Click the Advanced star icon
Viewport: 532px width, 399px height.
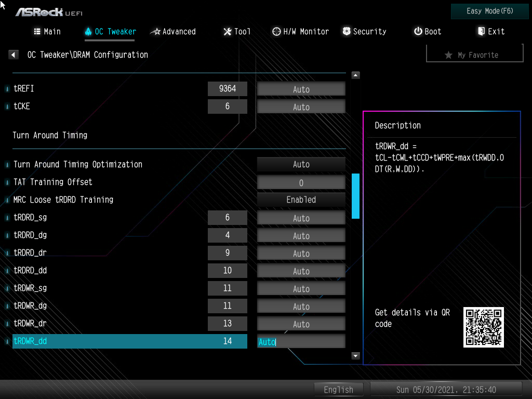[155, 32]
